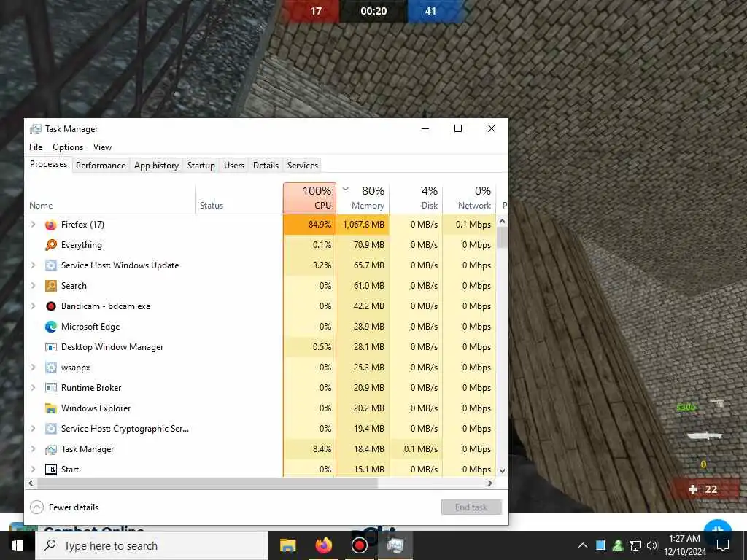
Task: Click the horizontal scrollbar right arrow
Action: pos(490,483)
